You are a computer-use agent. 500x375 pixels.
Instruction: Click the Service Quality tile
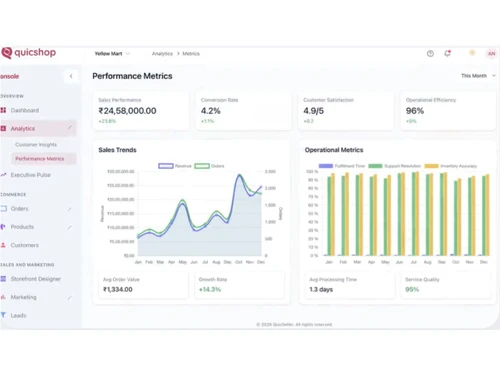(446, 285)
